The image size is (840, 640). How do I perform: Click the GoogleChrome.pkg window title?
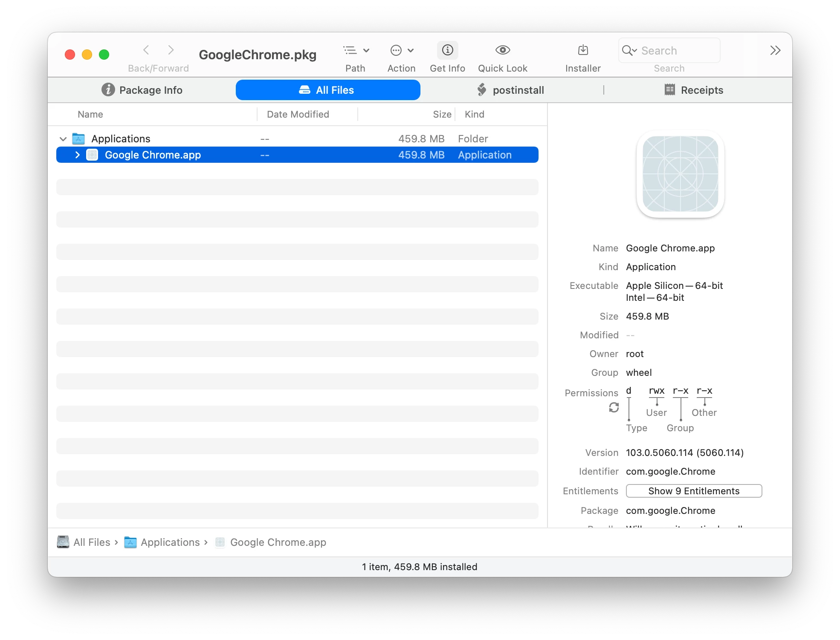click(x=258, y=55)
